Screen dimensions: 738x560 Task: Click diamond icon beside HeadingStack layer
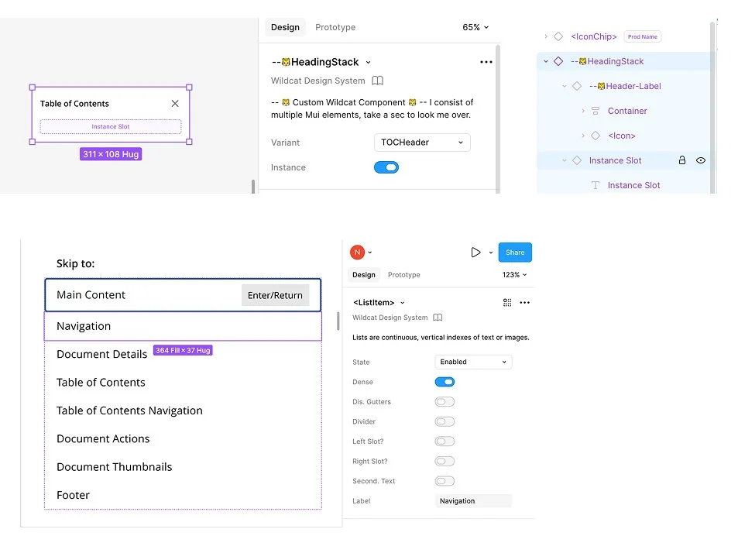coord(558,61)
